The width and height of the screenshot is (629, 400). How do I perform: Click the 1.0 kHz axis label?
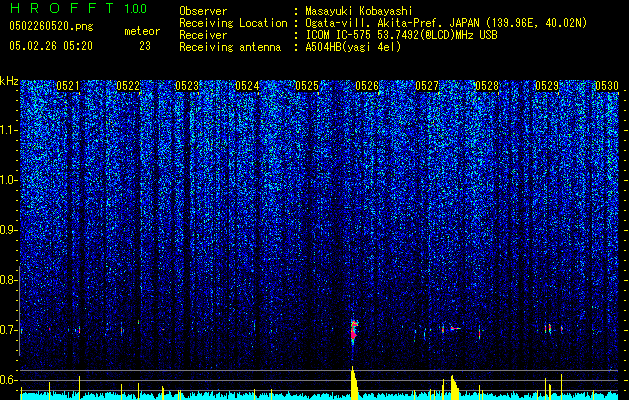tap(8, 181)
